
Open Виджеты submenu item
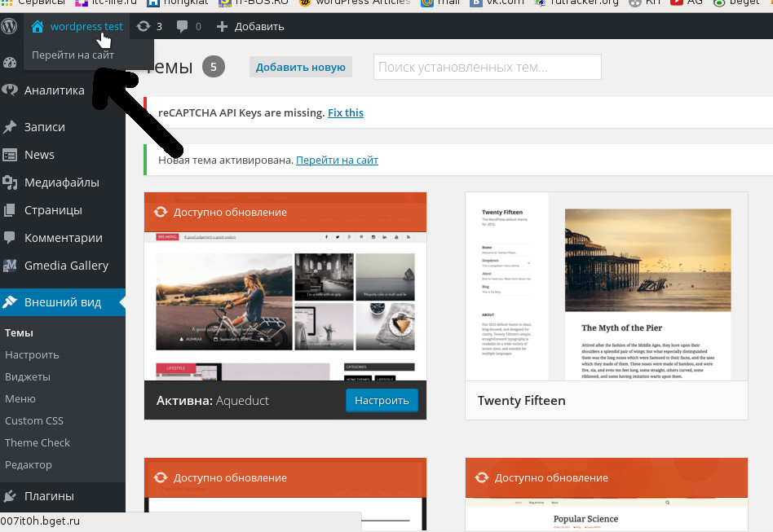point(28,377)
